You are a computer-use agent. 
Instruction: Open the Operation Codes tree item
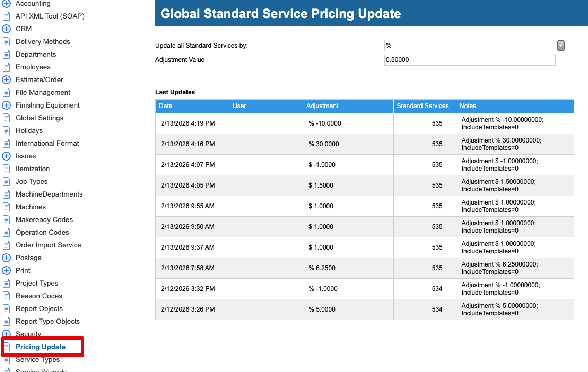[42, 232]
